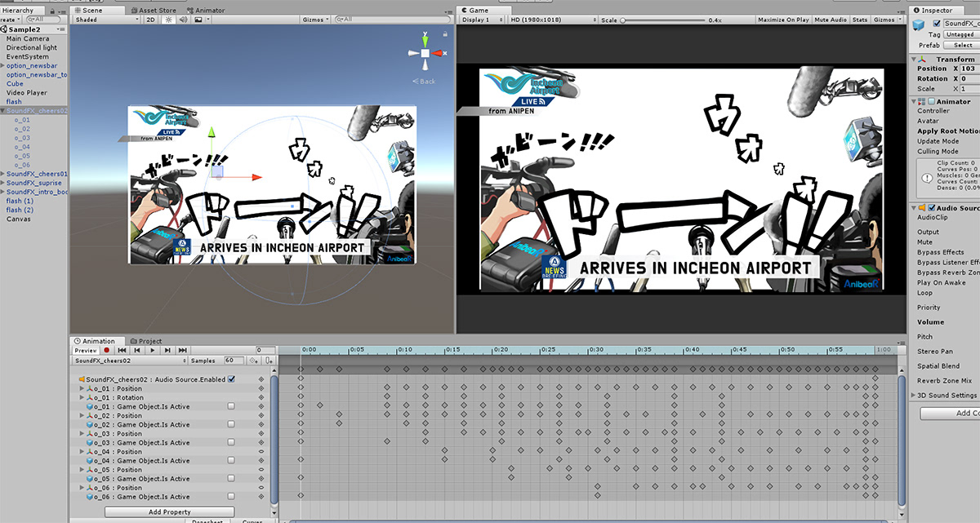Click the Sample2 scene options menu icon
Screen dimensions: 980x523
60,29
